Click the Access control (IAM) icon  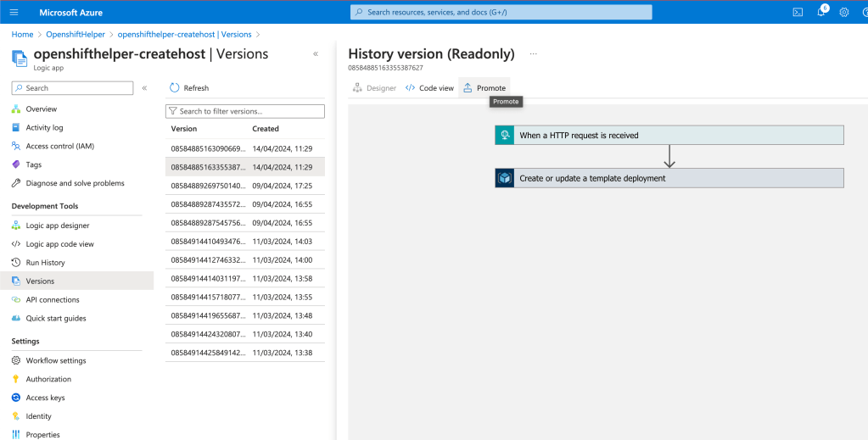tap(16, 146)
